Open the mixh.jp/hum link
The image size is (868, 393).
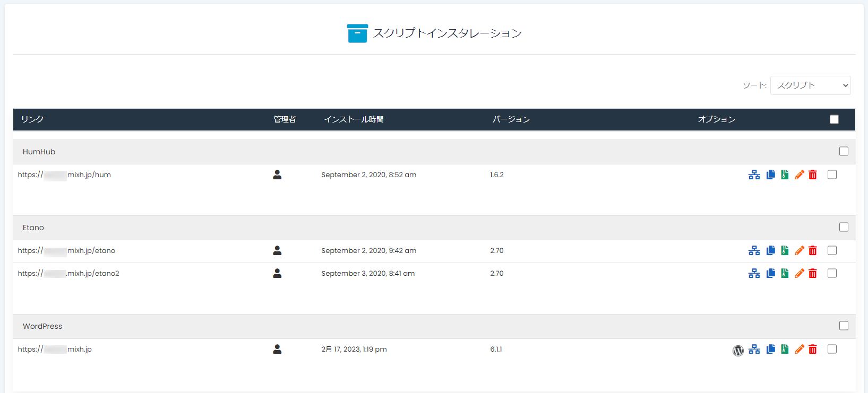[64, 174]
